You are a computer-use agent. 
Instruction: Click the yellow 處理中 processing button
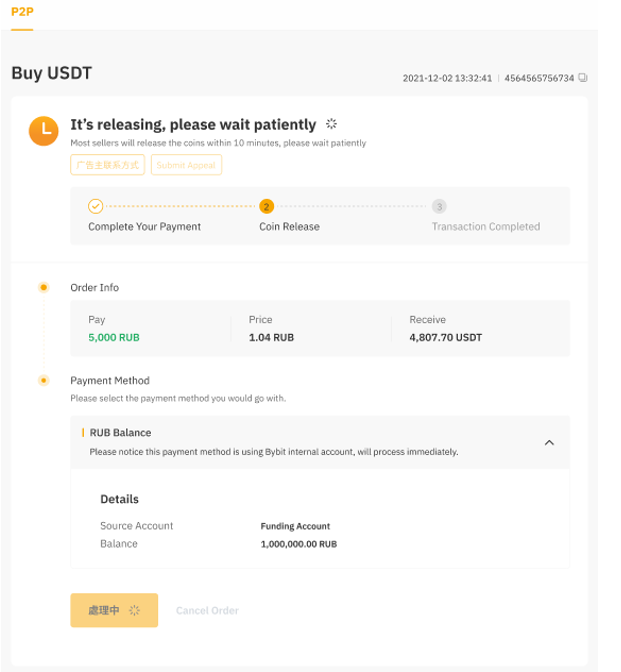114,610
